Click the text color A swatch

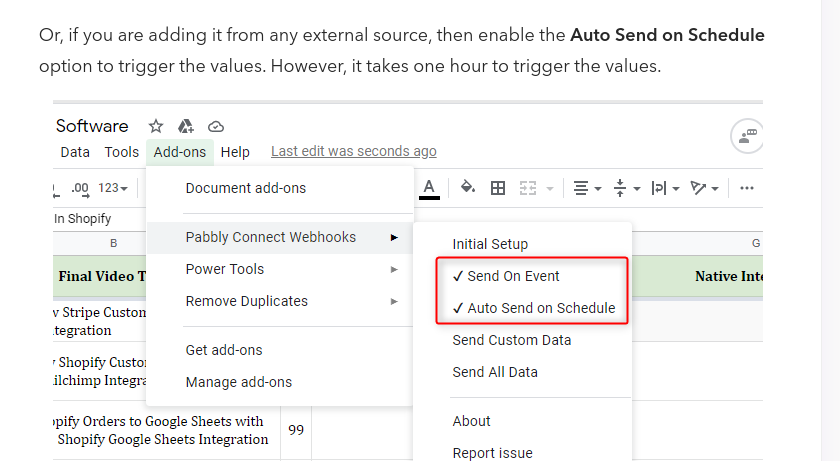click(429, 188)
